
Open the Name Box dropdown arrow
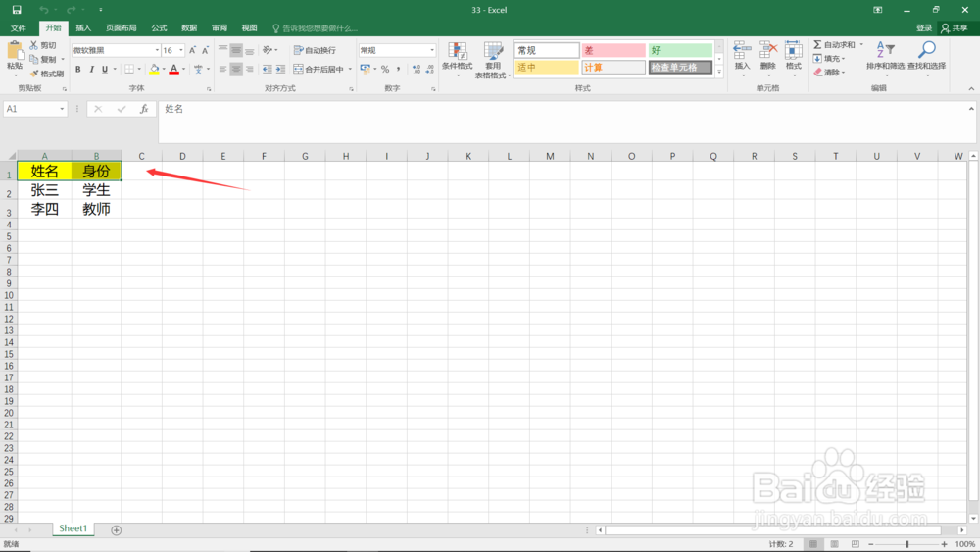pos(61,109)
